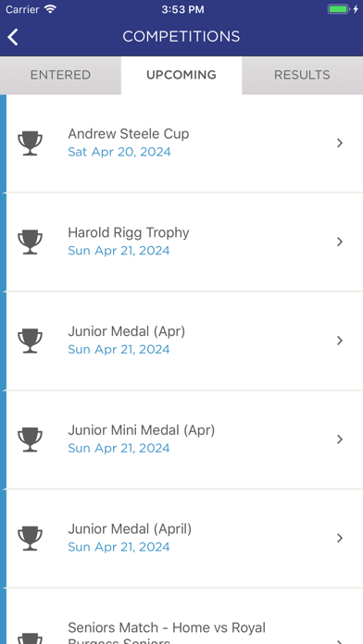
Task: Click the Andrew Steele Cup trophy icon
Action: click(30, 142)
